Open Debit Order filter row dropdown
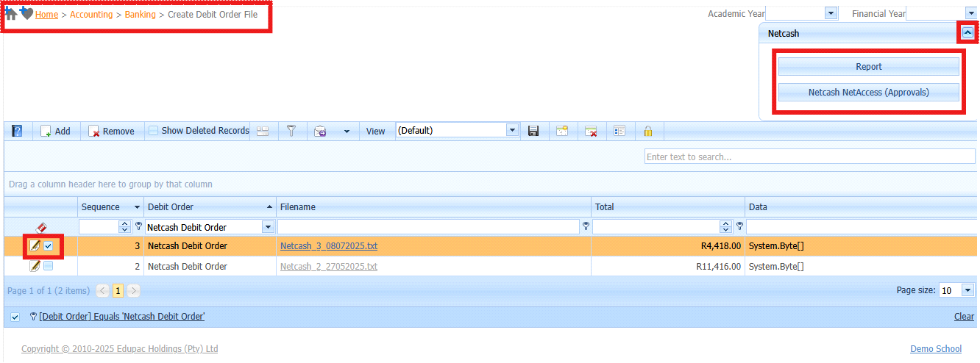980x363 pixels. click(x=268, y=227)
